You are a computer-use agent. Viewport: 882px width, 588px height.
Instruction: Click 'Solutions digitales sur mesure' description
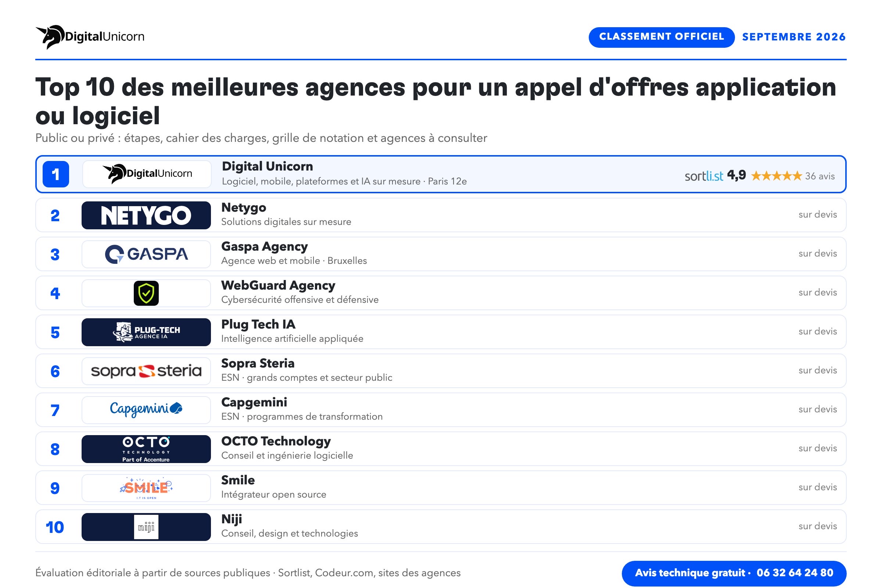point(286,222)
